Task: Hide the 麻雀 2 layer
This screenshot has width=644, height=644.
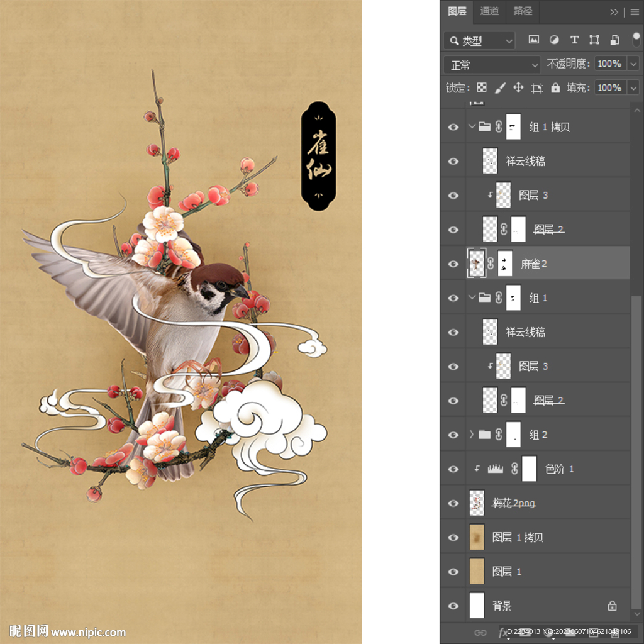Action: point(453,264)
